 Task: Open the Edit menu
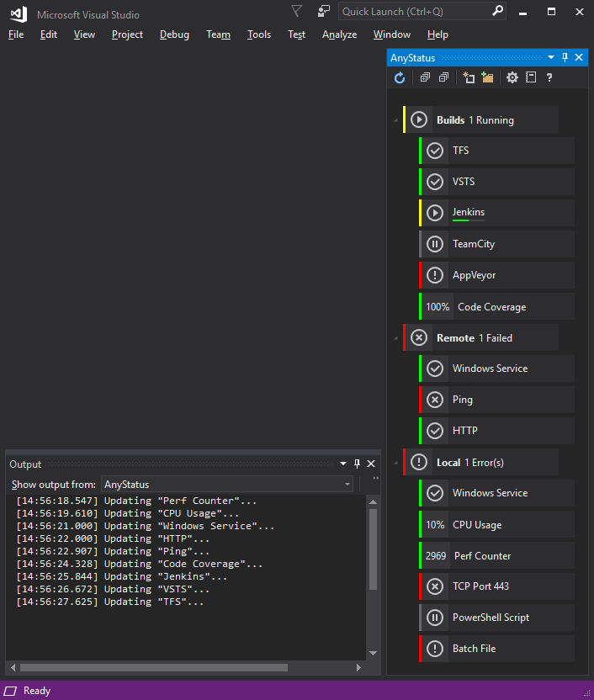point(49,34)
